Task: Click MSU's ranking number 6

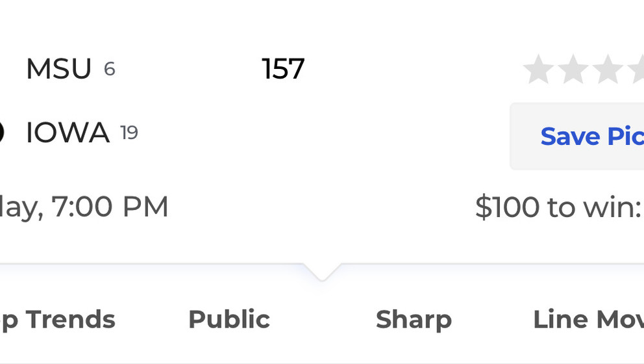Action: (109, 69)
